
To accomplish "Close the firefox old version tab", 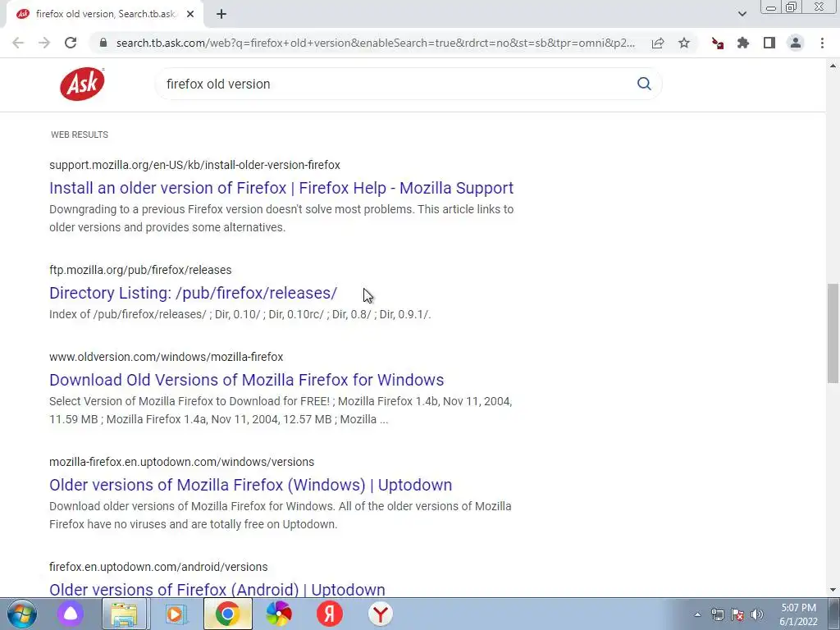I will 190,14.
